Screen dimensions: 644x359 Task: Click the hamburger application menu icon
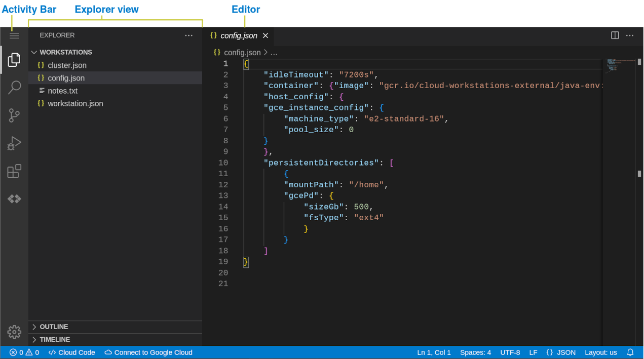[x=14, y=35]
